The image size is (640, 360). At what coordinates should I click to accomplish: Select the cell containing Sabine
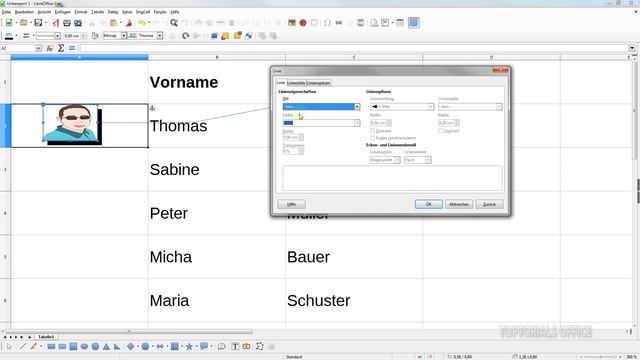click(217, 169)
